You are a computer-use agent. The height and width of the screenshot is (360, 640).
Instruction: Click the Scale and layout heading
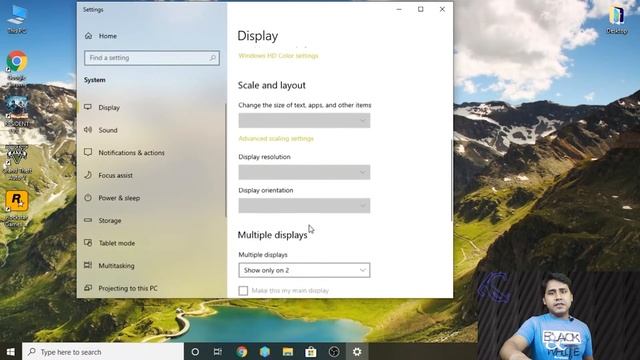(x=272, y=85)
